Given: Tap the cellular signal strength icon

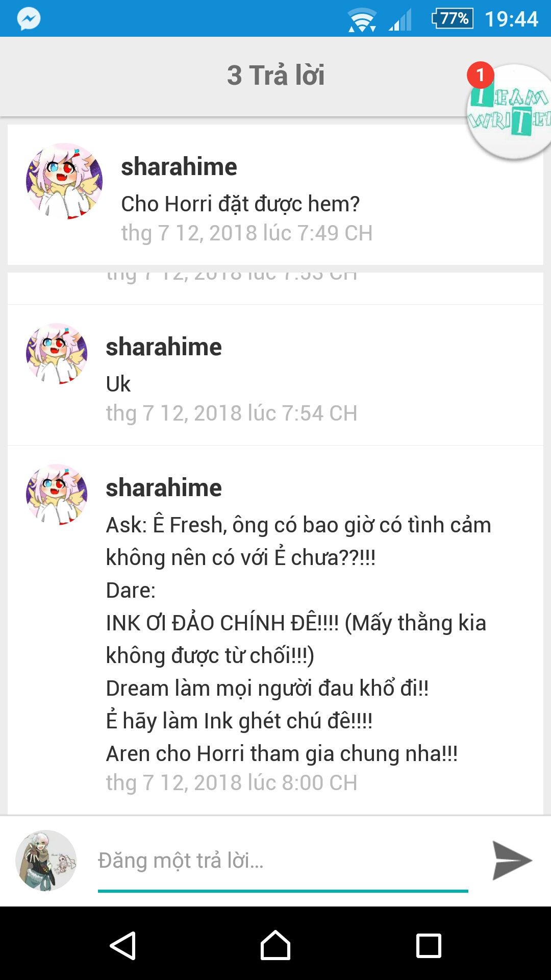Looking at the screenshot, I should (x=400, y=20).
